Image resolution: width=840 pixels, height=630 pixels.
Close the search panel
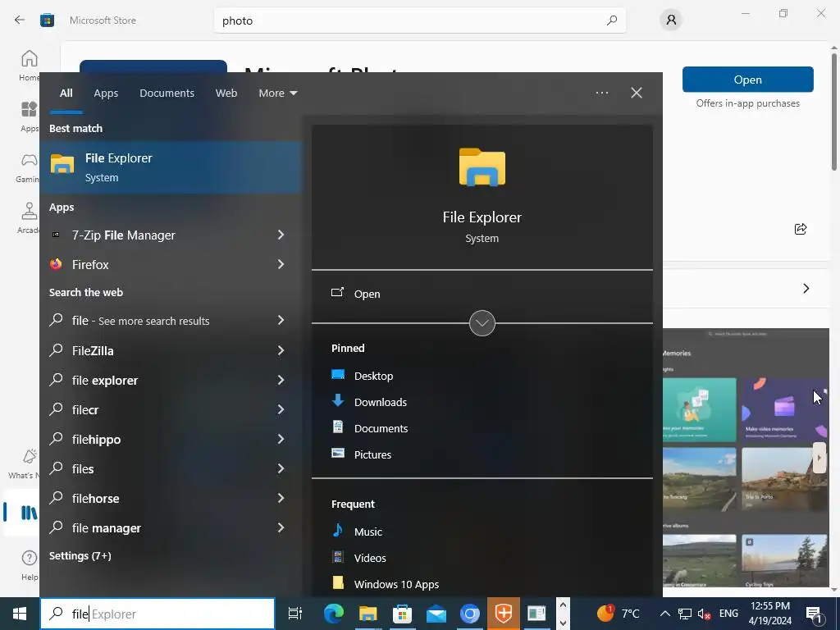tap(637, 93)
